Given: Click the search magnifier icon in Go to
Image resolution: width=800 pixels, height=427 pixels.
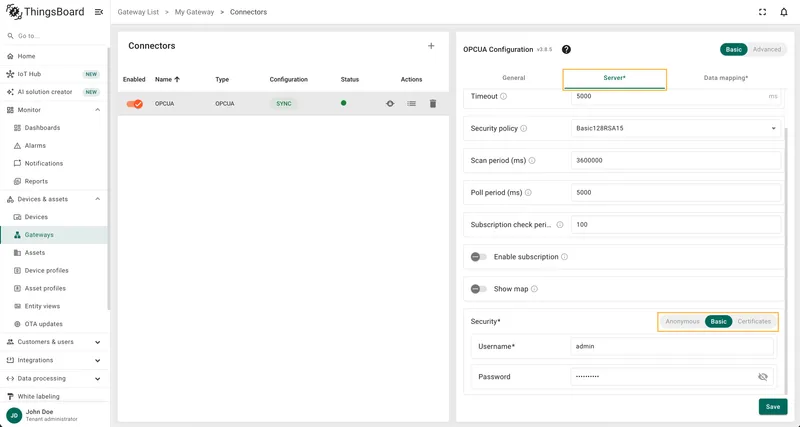Looking at the screenshot, I should [10, 36].
